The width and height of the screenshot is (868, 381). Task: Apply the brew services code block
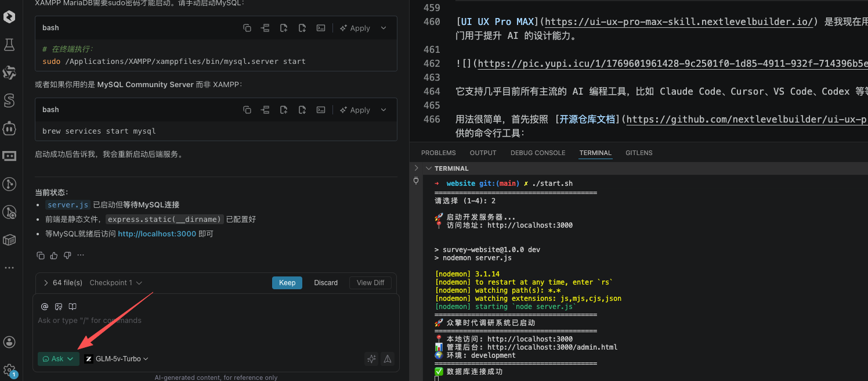coord(355,110)
